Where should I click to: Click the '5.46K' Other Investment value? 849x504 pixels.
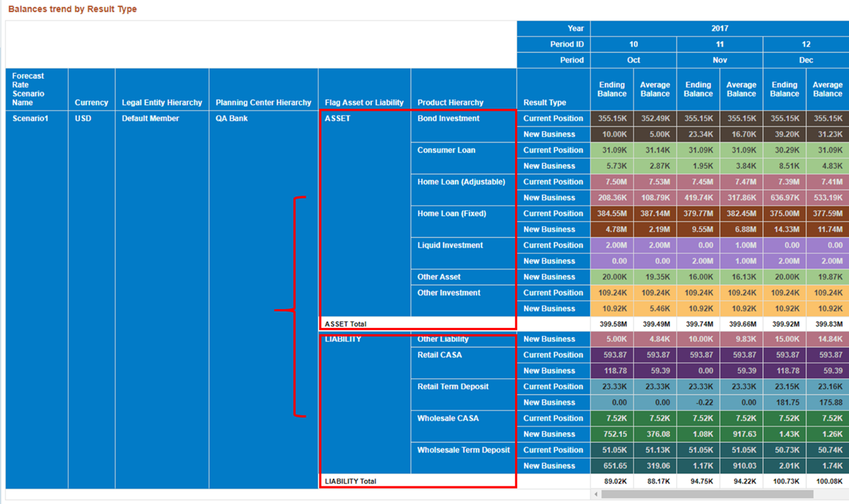[656, 309]
